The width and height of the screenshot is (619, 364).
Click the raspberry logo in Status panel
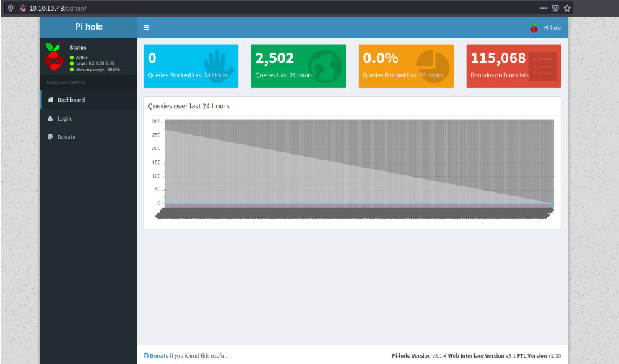coord(53,56)
